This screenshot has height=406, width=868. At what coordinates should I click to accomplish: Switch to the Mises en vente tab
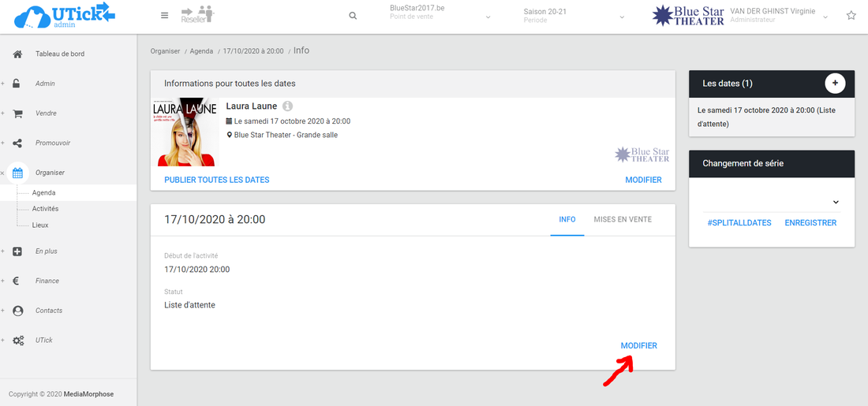pos(623,219)
